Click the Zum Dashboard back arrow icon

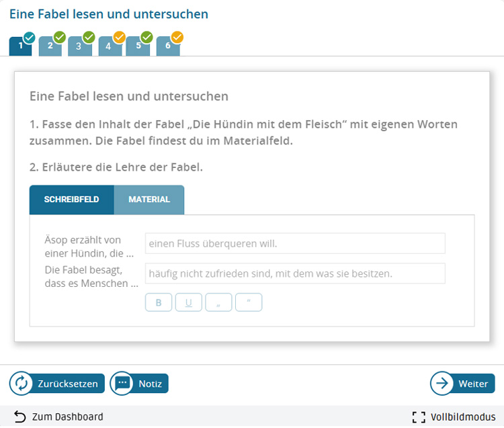point(19,417)
